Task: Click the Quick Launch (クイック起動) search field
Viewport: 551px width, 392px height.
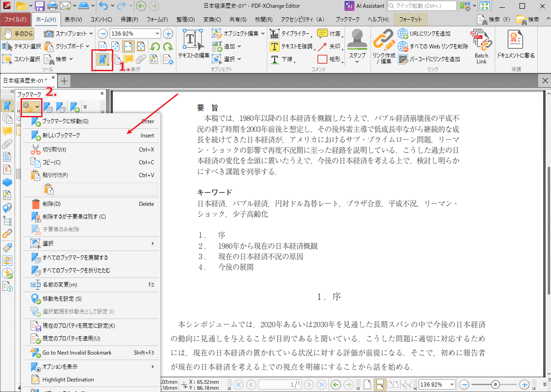Action: click(422, 6)
